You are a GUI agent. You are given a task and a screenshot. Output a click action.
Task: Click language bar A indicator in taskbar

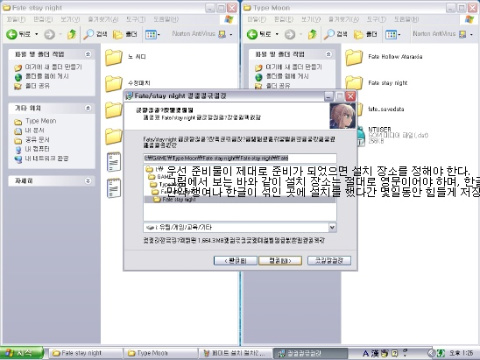(x=366, y=353)
